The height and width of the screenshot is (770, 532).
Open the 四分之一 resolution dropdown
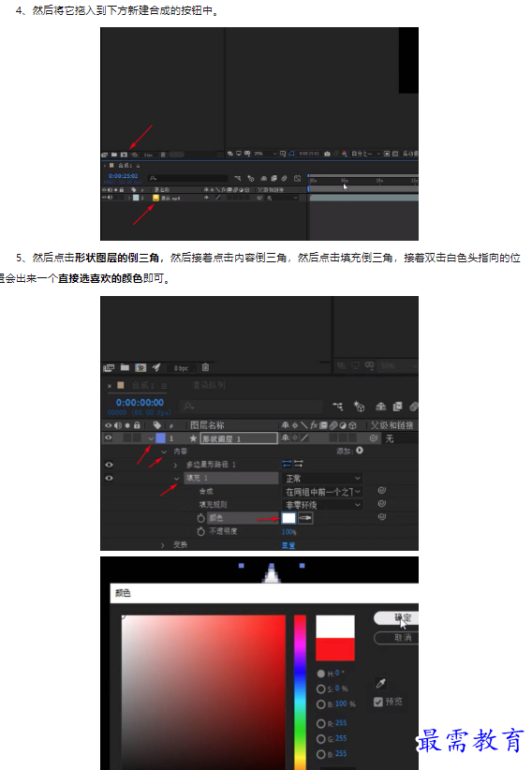(x=365, y=155)
